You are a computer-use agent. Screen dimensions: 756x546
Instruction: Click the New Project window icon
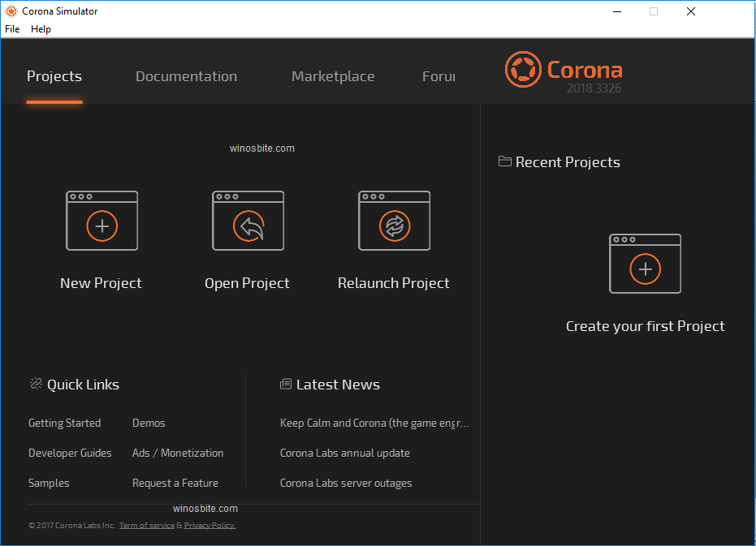(102, 221)
